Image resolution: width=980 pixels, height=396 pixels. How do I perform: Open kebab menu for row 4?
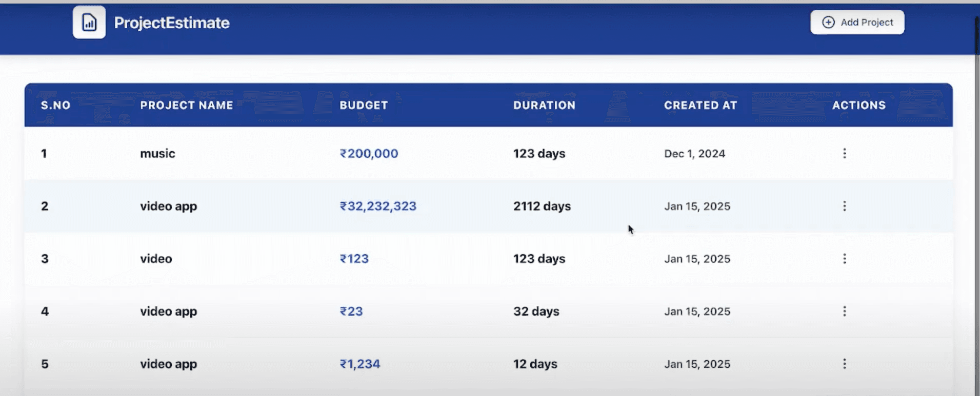coord(844,311)
